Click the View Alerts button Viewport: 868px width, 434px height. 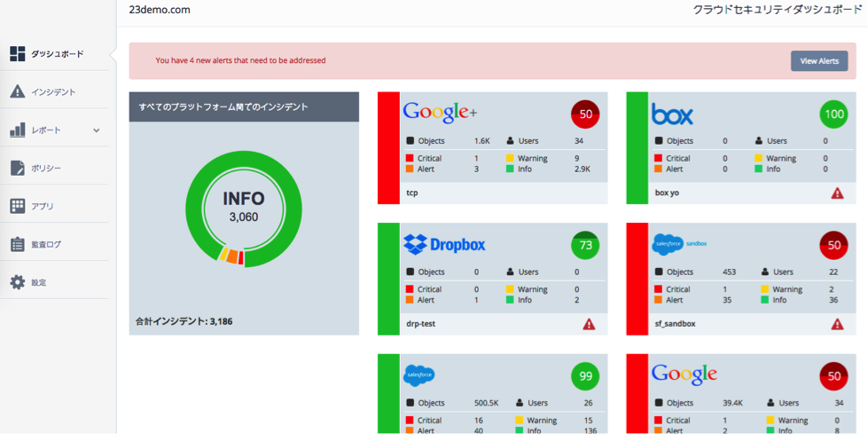click(x=819, y=61)
